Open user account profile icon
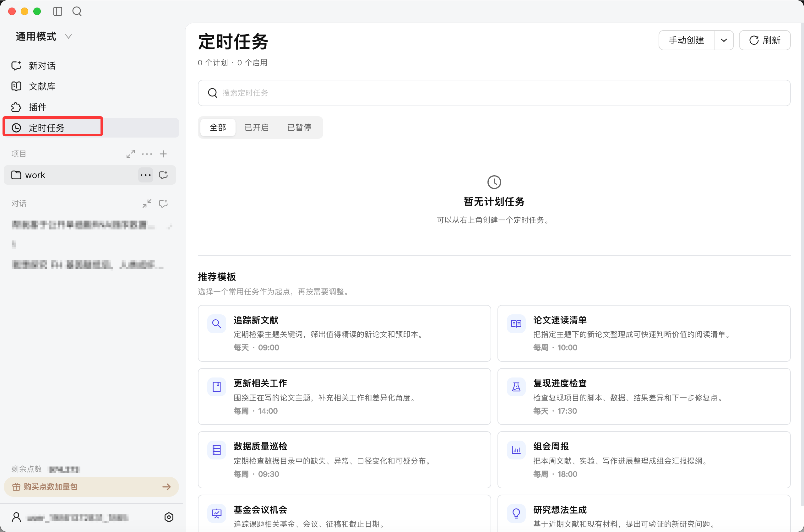Screen dimensions: 804x532 [16, 517]
